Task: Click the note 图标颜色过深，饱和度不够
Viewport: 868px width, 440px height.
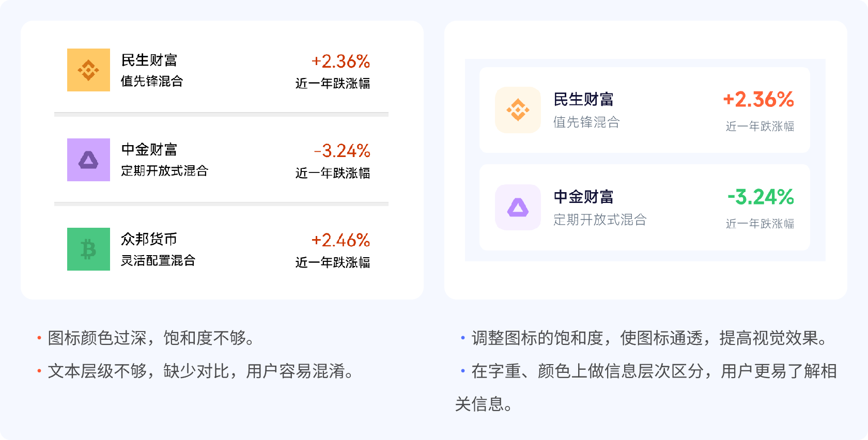Action: pyautogui.click(x=151, y=338)
